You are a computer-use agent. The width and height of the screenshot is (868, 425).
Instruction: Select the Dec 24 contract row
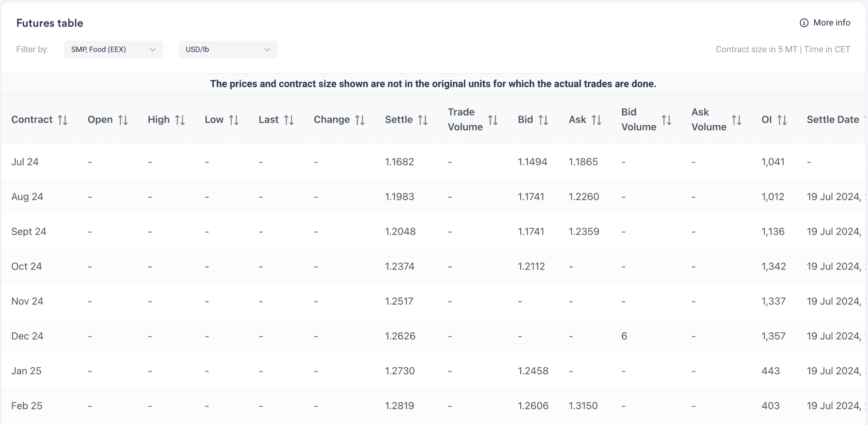tap(434, 336)
